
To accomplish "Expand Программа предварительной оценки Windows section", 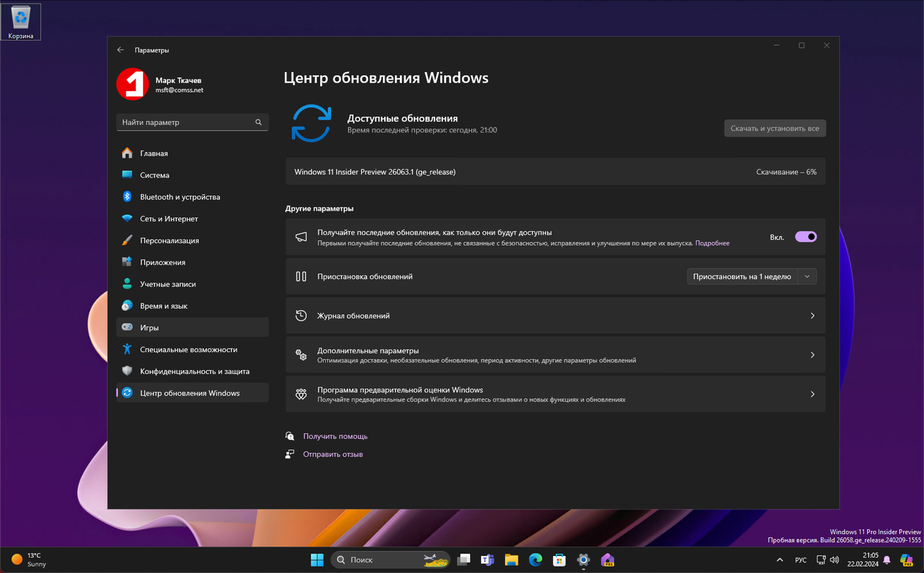I will [x=554, y=394].
